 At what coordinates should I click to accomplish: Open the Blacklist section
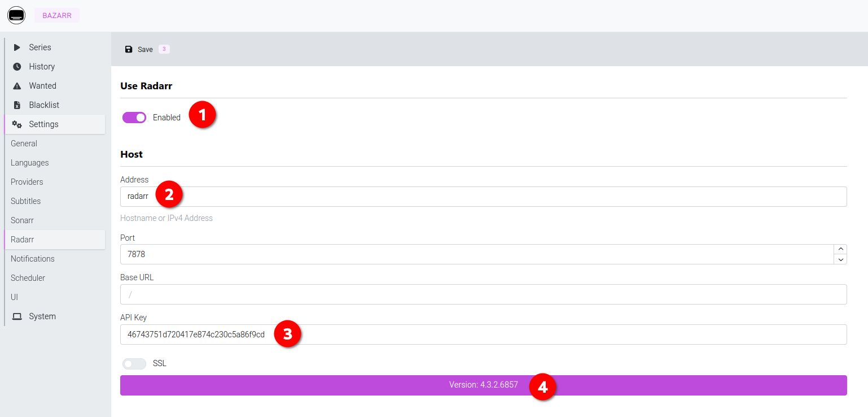[55, 105]
